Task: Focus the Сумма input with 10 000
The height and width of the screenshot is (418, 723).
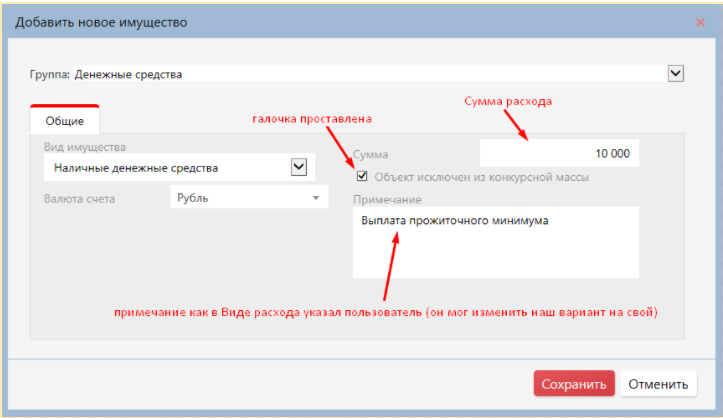Action: coord(558,154)
